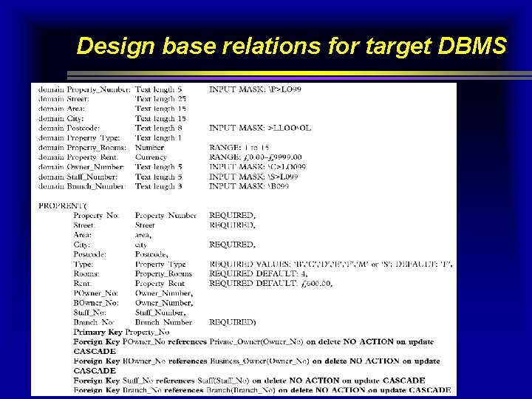532x399 pixels.
Task: Click the "domain Staff_Number:" text
Action: pyautogui.click(x=78, y=177)
